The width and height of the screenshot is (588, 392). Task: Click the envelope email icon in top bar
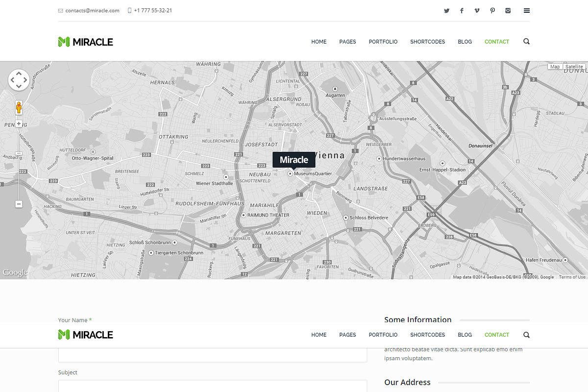click(x=60, y=11)
